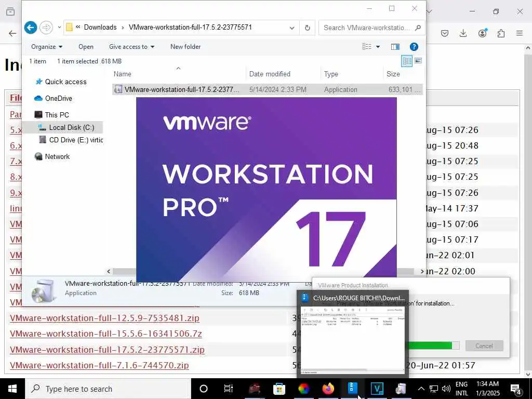
Task: Switch to Details view button
Action: (x=407, y=61)
